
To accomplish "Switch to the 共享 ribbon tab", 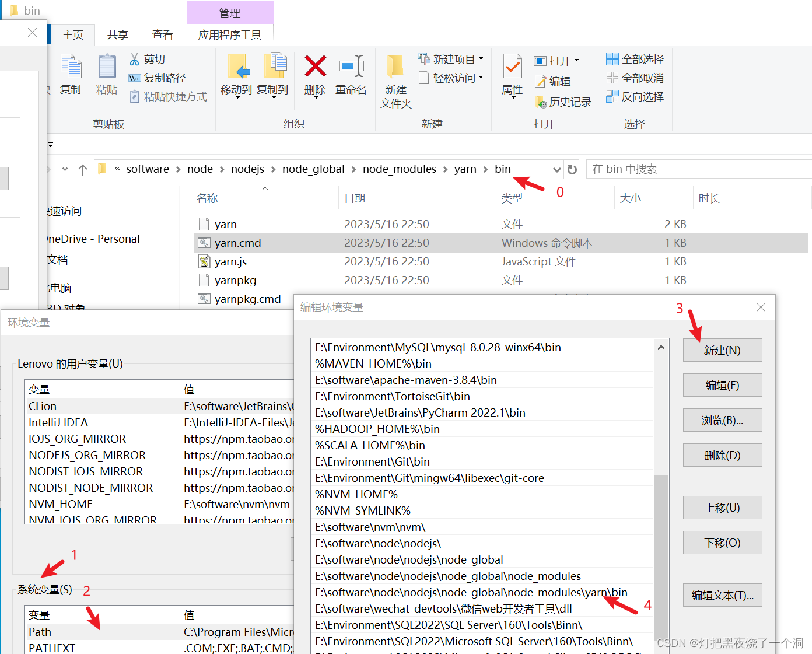I will pos(117,34).
